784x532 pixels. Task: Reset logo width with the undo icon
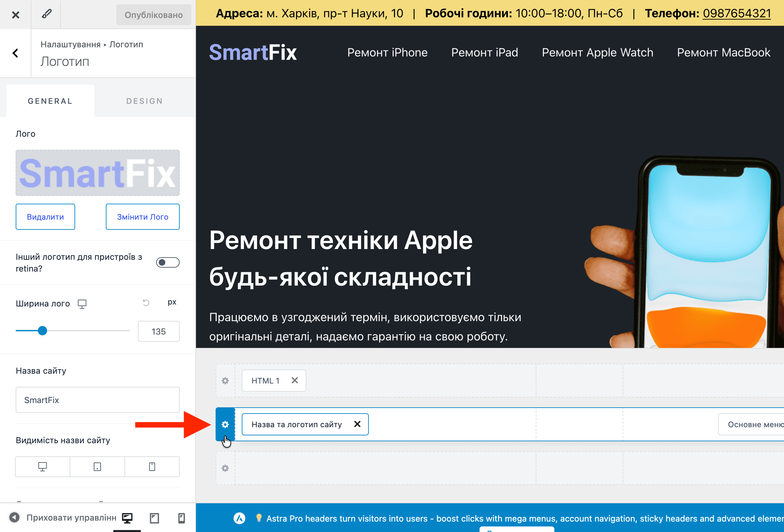tap(146, 303)
